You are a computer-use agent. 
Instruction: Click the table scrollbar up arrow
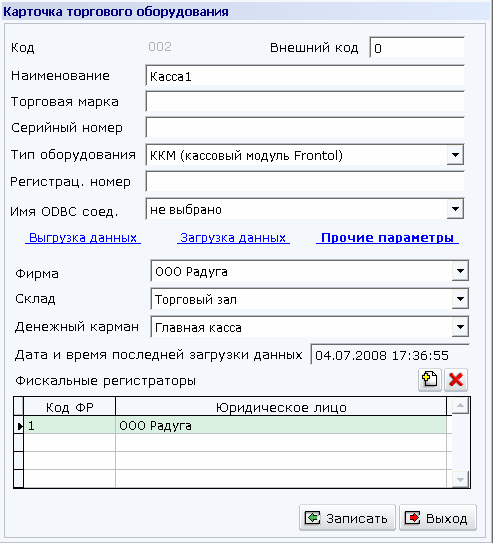(x=460, y=406)
